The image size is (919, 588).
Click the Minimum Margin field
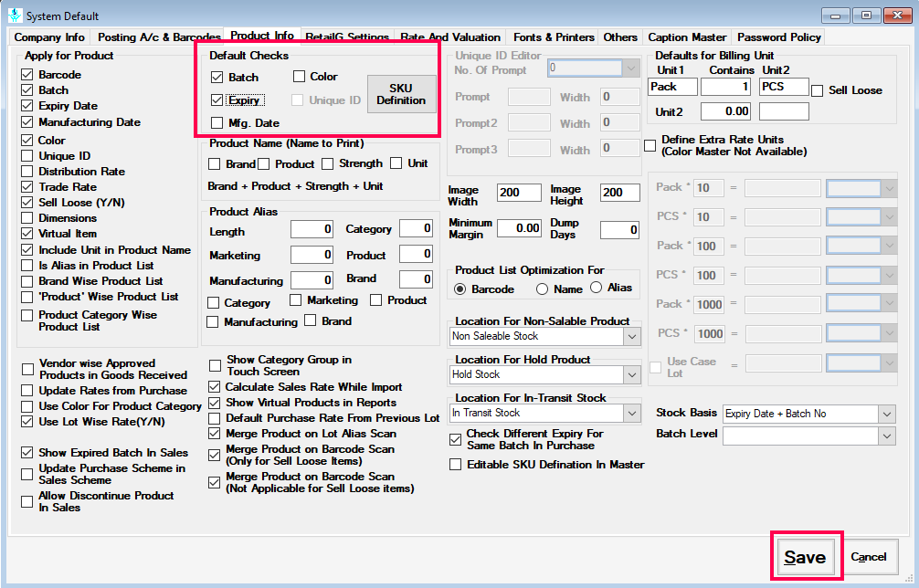click(519, 229)
